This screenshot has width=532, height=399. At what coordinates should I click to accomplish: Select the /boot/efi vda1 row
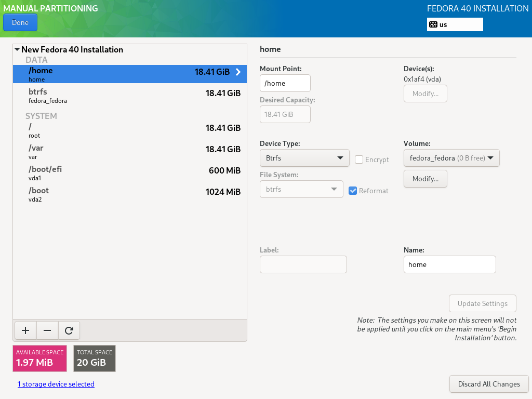(129, 173)
